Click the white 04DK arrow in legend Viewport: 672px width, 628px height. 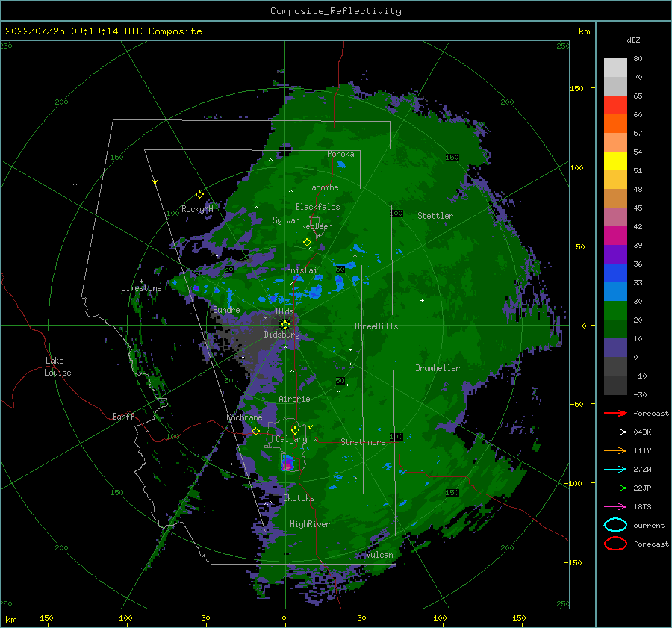click(615, 432)
